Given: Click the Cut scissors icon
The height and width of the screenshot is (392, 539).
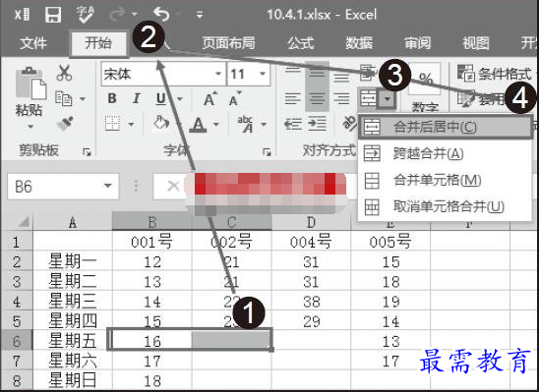Looking at the screenshot, I should (64, 73).
